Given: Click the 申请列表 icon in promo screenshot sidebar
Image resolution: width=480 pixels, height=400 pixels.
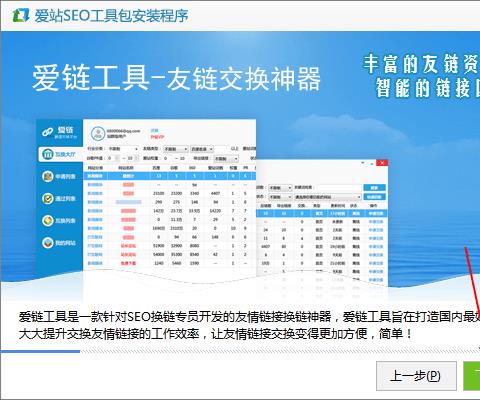Looking at the screenshot, I should coord(47,176).
